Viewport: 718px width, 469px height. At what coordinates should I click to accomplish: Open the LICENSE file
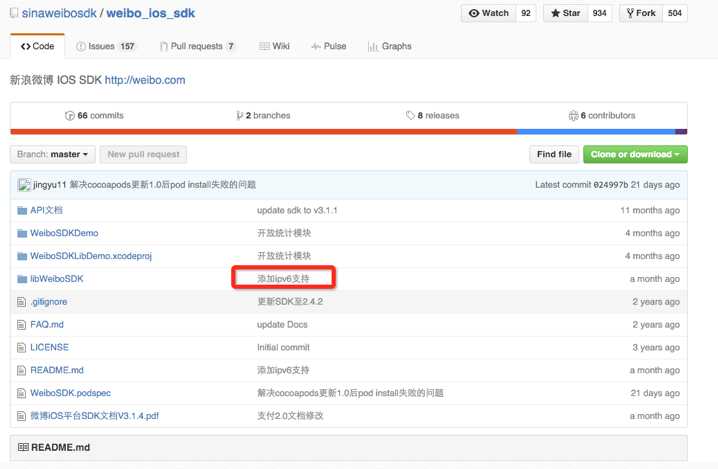[49, 348]
